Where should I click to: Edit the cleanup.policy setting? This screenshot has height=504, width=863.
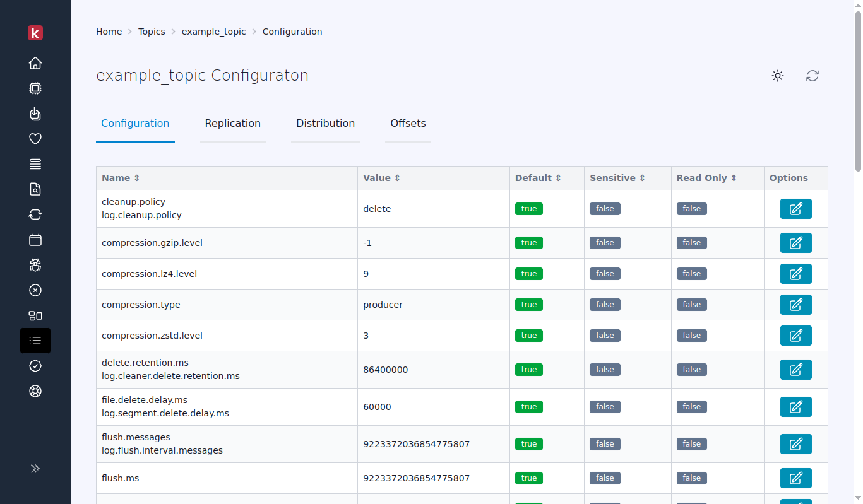coord(795,209)
